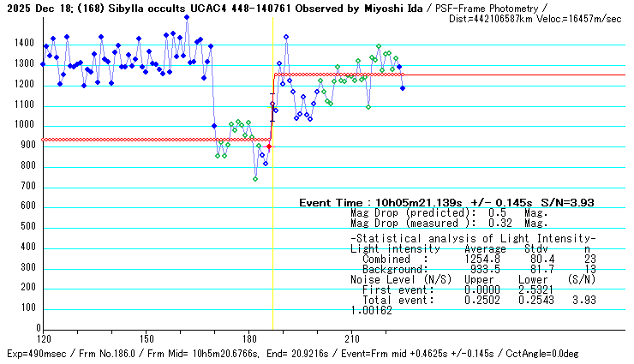
Task: Click the 180 label on the x-axis
Action: [249, 337]
